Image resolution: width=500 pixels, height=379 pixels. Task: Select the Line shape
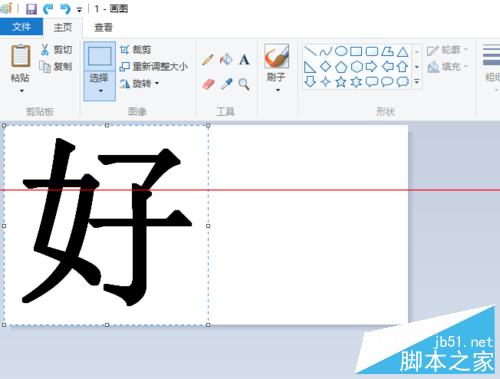310,51
